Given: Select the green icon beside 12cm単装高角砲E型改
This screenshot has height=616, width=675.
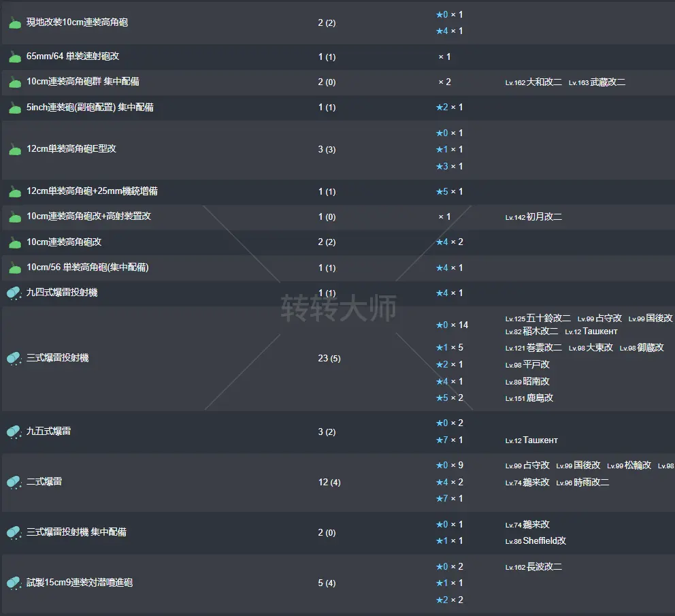Looking at the screenshot, I should (x=14, y=149).
